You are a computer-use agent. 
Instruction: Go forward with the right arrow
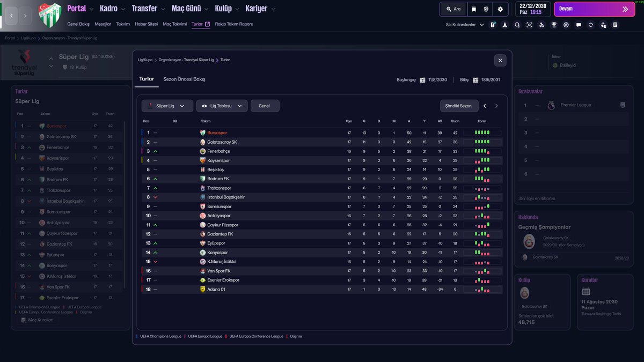[x=25, y=16]
